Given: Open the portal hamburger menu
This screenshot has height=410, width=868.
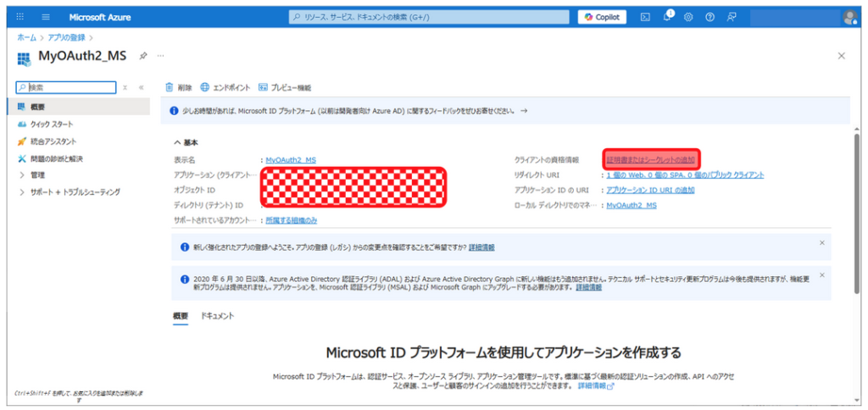Looking at the screenshot, I should (46, 17).
